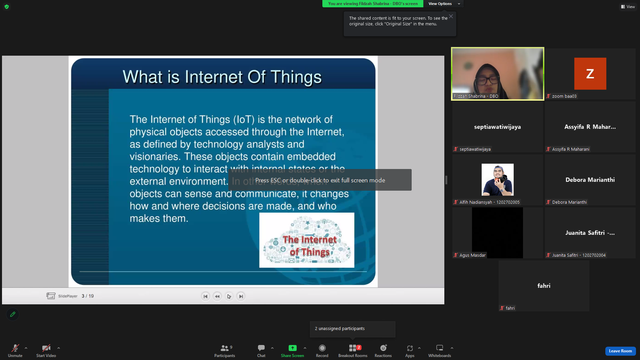The width and height of the screenshot is (640, 360).
Task: Close the shared content size tooltip
Action: tap(451, 16)
